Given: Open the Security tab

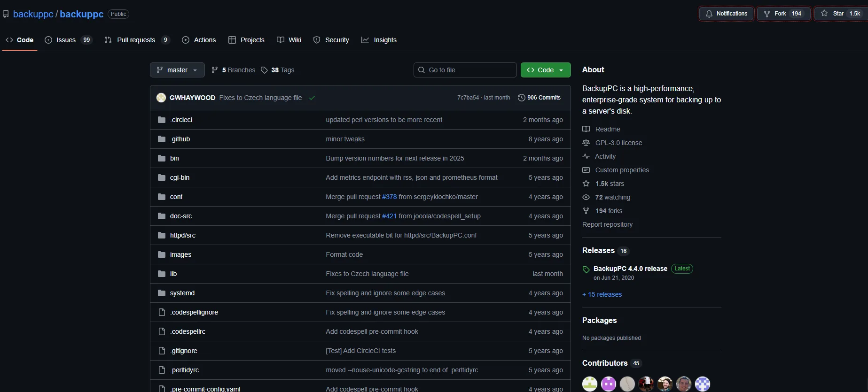Looking at the screenshot, I should 331,40.
